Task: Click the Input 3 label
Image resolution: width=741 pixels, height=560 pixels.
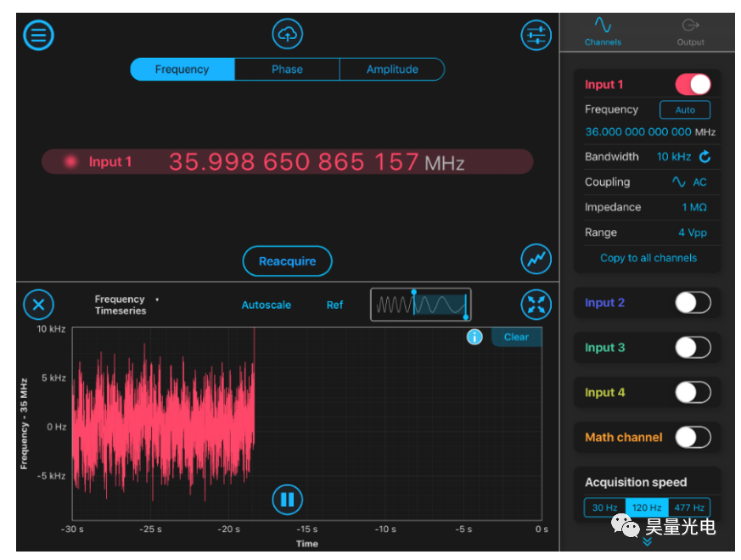Action: tap(604, 347)
